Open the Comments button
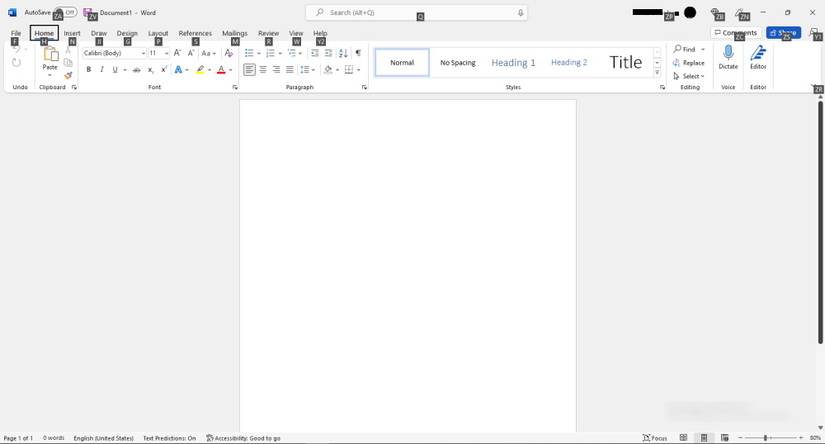This screenshot has height=444, width=825. point(736,33)
